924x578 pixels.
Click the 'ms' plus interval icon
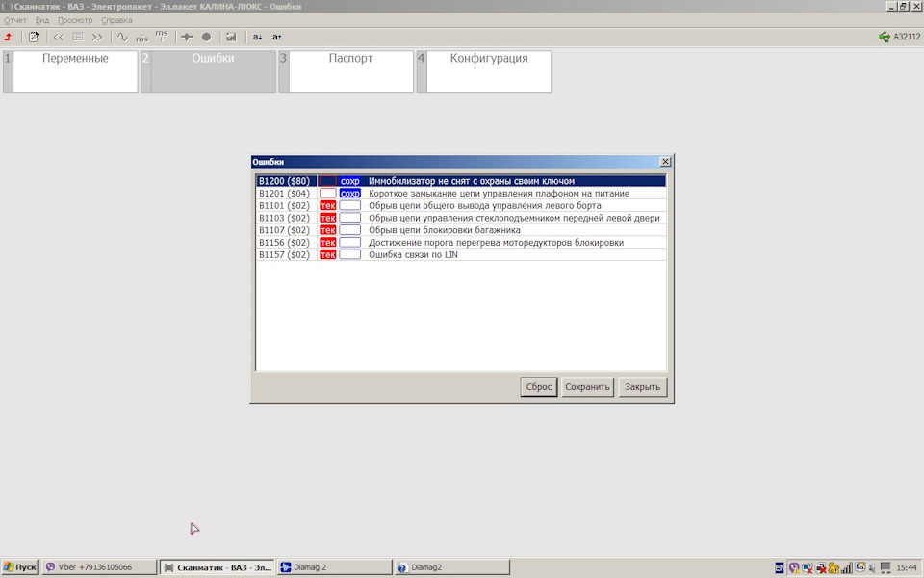(x=162, y=37)
